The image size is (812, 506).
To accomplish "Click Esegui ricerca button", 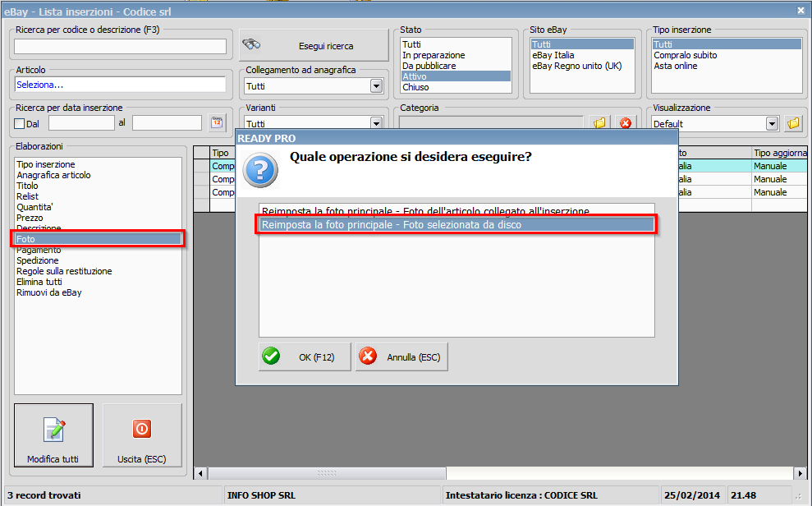I will click(x=314, y=45).
